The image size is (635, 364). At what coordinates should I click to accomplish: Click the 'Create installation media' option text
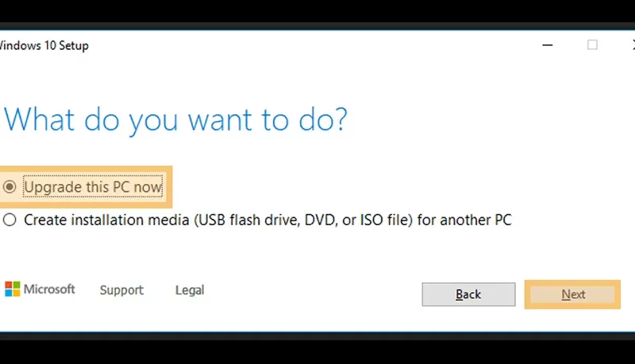[x=267, y=220]
